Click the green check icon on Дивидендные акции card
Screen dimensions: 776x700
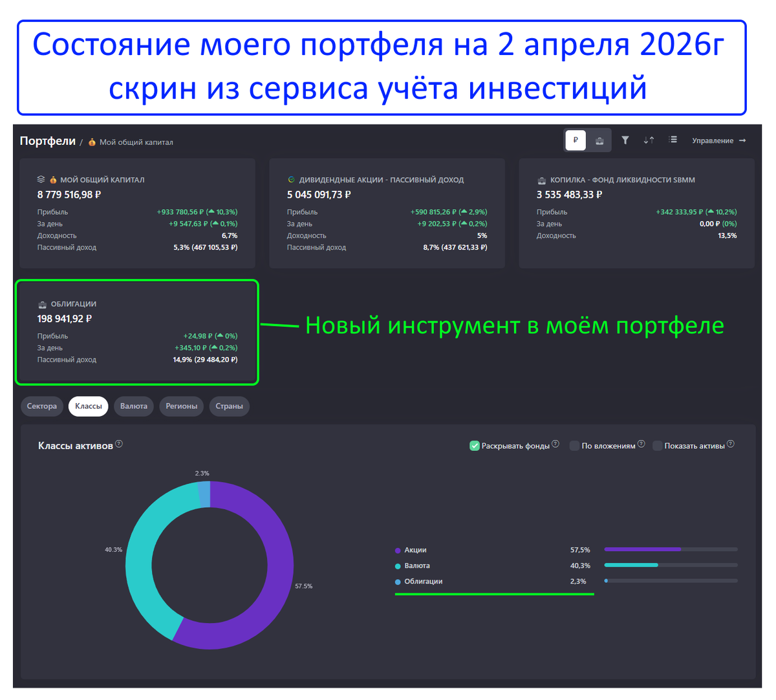[x=291, y=180]
